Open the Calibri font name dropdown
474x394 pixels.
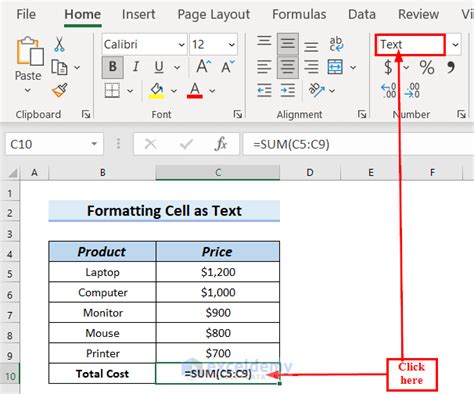point(181,44)
